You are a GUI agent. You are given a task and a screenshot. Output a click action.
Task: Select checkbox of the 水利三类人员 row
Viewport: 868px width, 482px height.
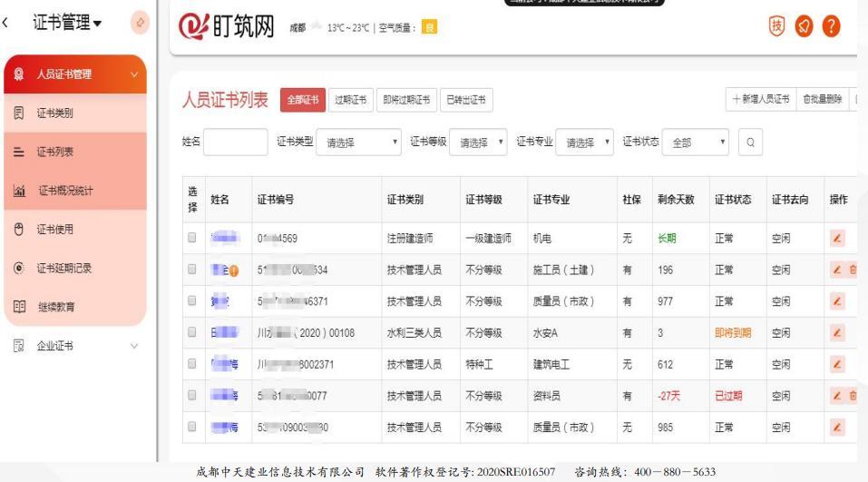(x=192, y=333)
